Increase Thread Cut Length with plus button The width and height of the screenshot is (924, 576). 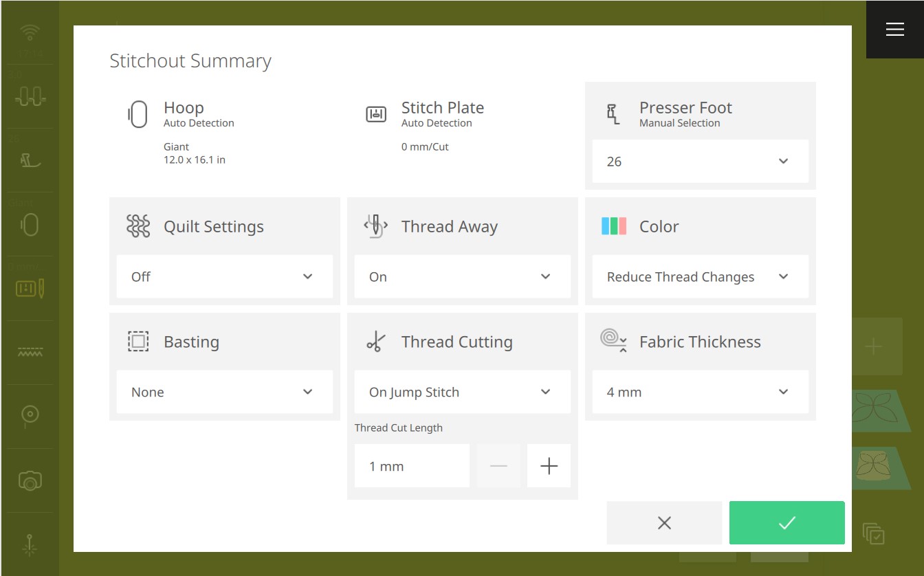click(x=549, y=466)
